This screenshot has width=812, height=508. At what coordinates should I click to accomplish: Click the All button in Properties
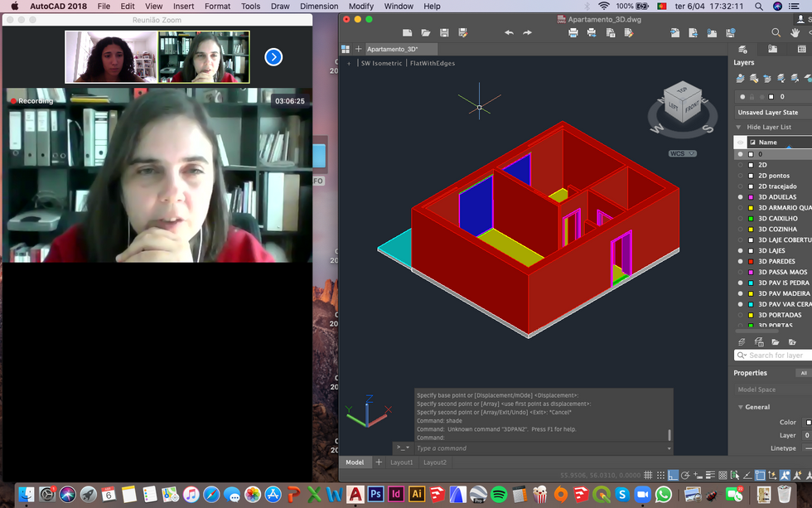pyautogui.click(x=804, y=373)
